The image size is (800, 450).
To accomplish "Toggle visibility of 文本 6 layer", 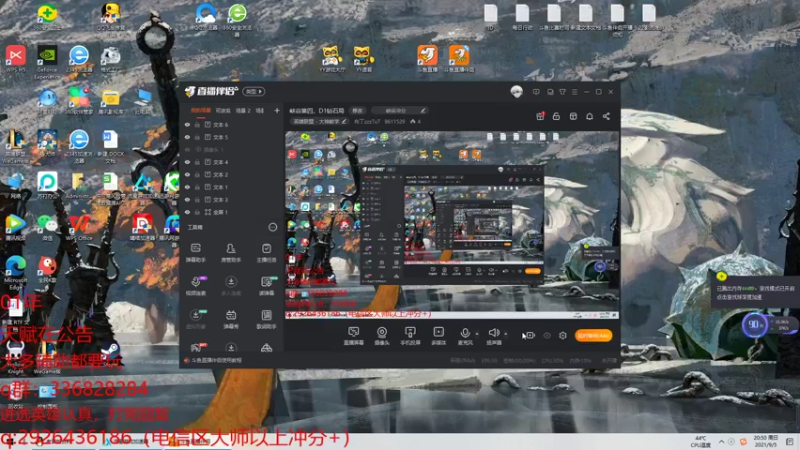I will [x=187, y=124].
